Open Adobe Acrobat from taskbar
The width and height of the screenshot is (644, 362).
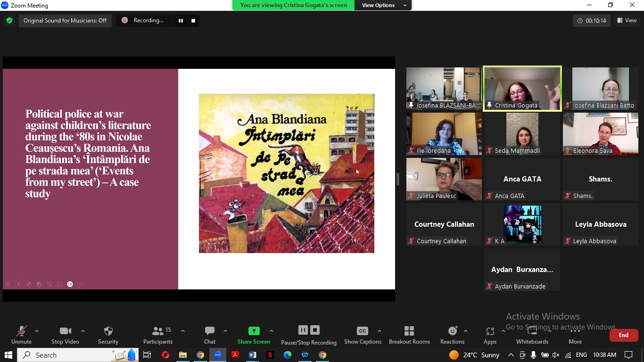(x=235, y=355)
